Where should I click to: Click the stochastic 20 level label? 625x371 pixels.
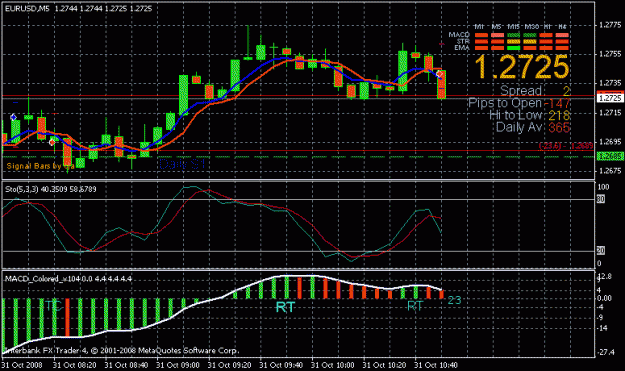pos(601,251)
